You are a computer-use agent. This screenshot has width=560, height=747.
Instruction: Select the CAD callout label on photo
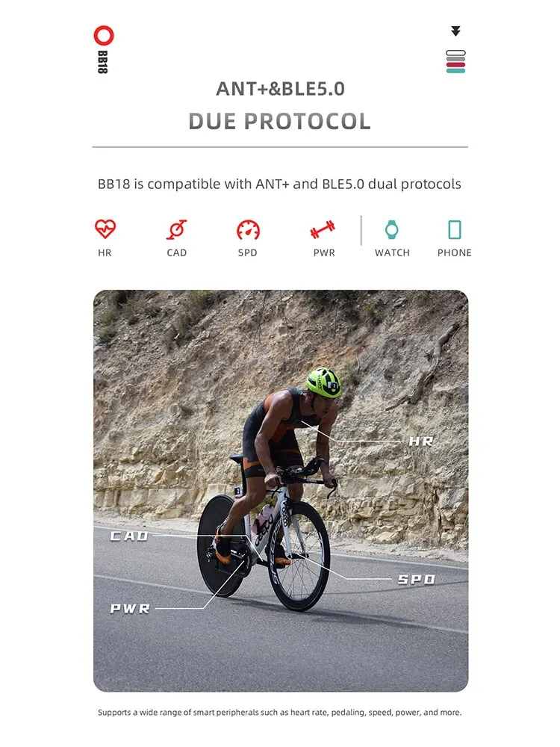(x=129, y=536)
